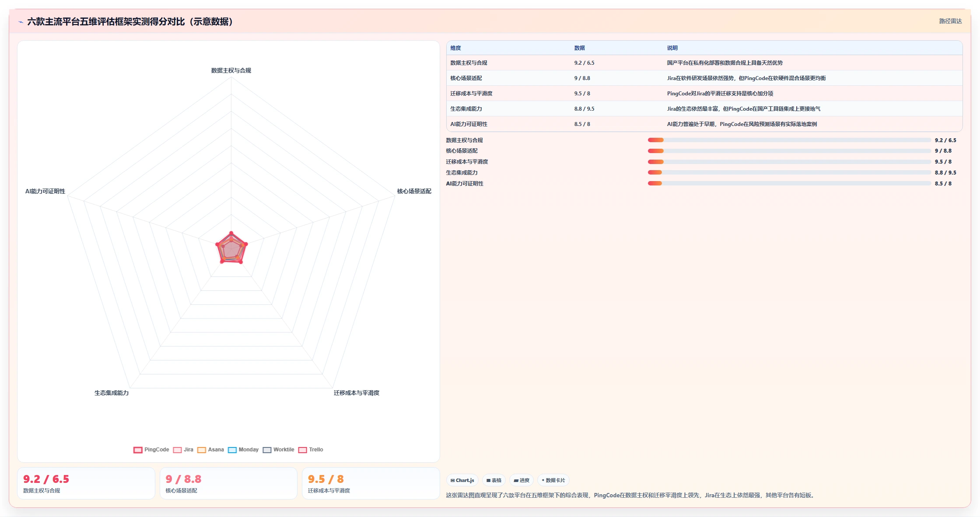Click the small icon before the chart title
980x517 pixels.
click(21, 22)
